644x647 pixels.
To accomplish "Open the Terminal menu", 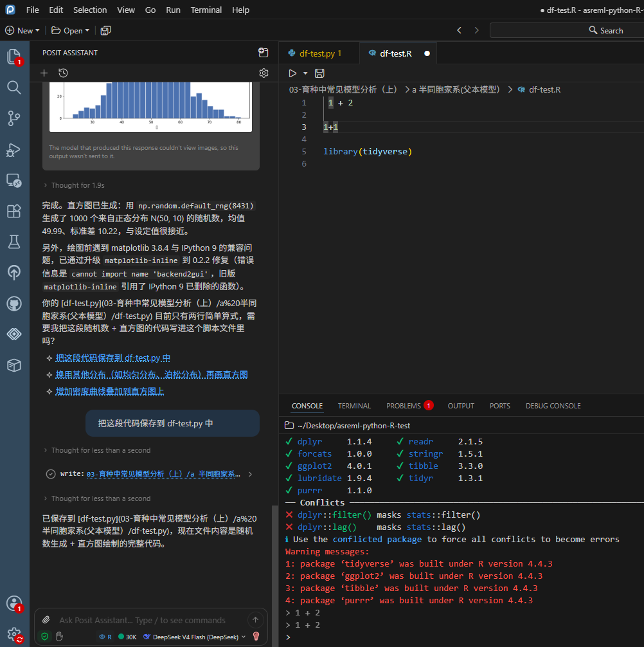I will (x=206, y=10).
